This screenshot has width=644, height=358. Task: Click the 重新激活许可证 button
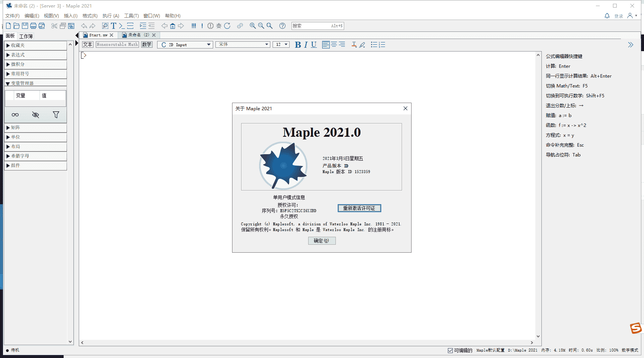tap(359, 208)
